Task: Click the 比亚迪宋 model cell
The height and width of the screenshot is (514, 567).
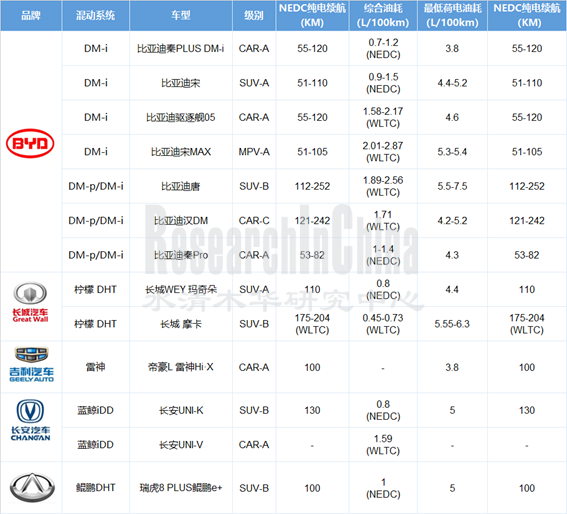Action: click(x=180, y=83)
